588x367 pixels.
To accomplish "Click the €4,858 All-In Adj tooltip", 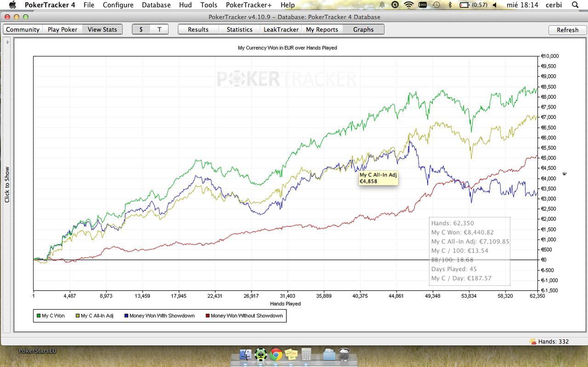I will point(378,178).
